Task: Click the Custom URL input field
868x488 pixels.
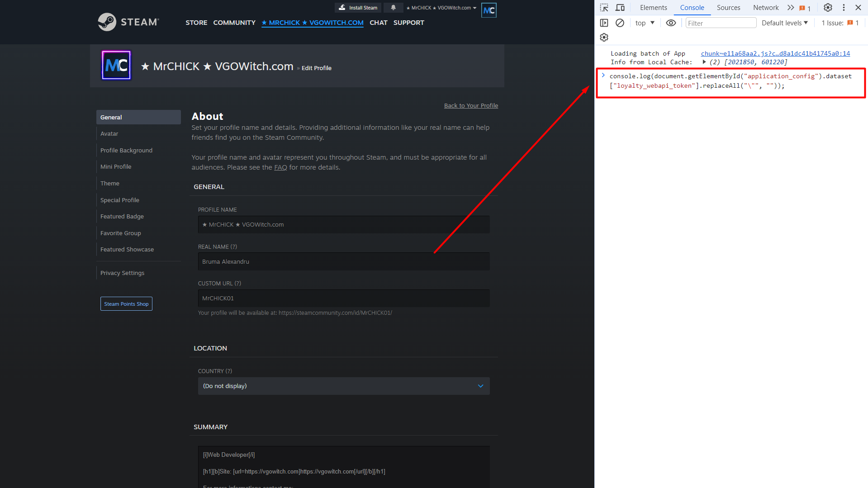Action: 344,298
